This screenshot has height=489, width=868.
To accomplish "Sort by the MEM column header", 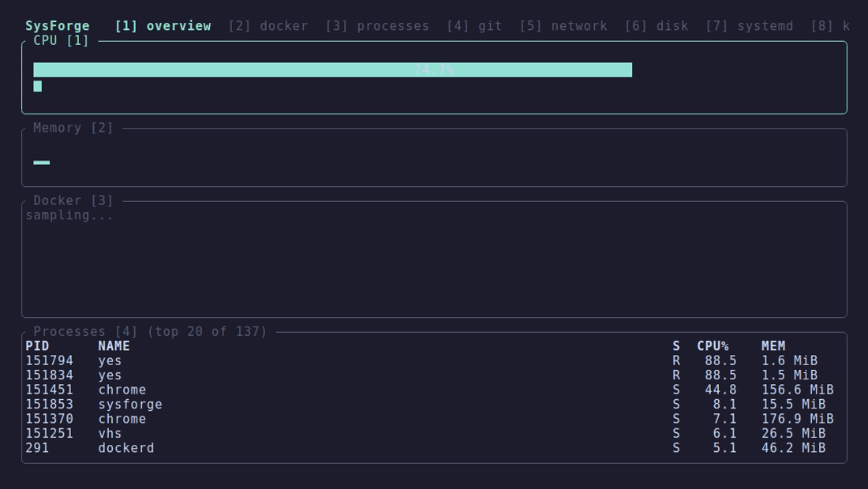I will pos(773,345).
